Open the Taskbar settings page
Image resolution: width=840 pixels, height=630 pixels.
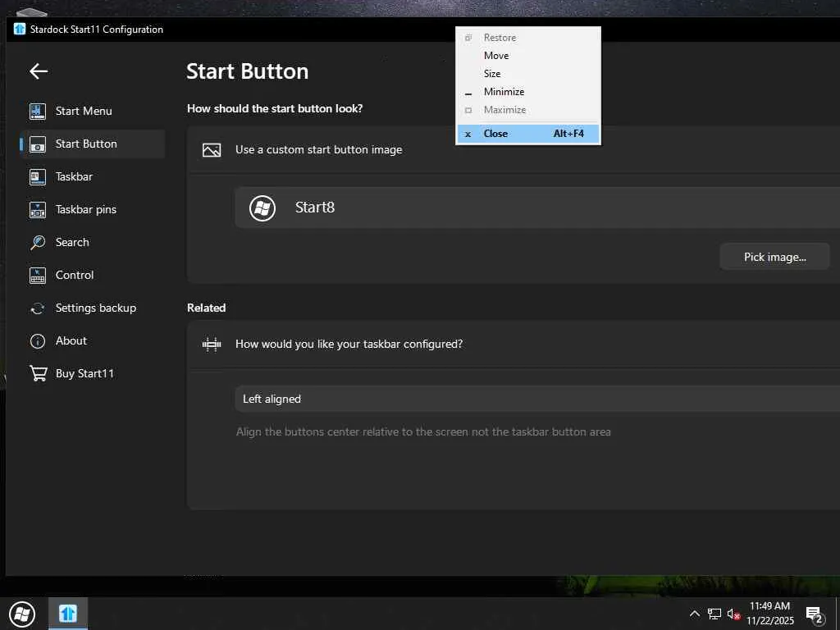[x=92, y=176]
